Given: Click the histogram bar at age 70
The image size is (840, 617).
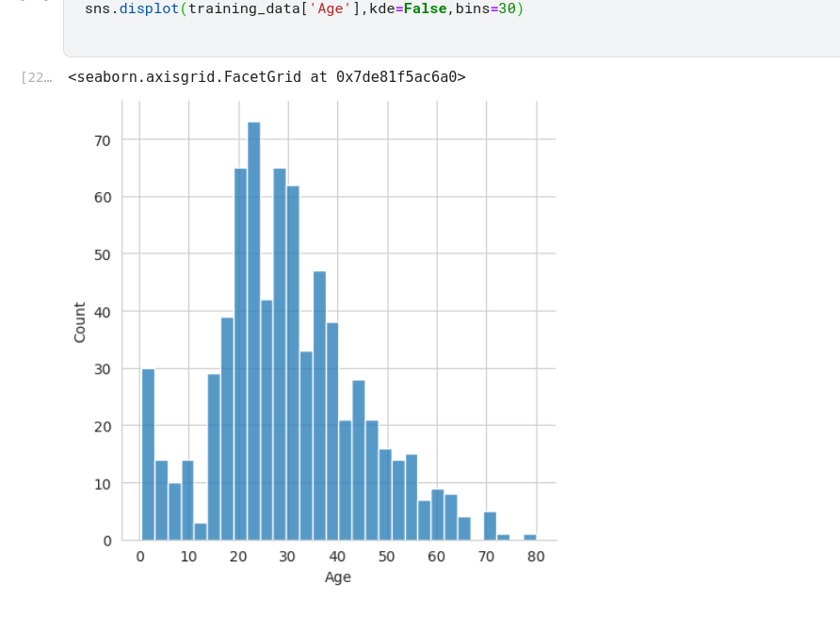Looking at the screenshot, I should tap(490, 526).
